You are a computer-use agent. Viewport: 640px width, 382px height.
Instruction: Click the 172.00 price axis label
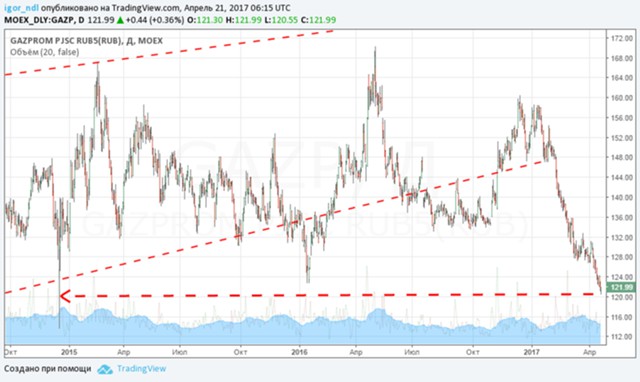[x=622, y=38]
